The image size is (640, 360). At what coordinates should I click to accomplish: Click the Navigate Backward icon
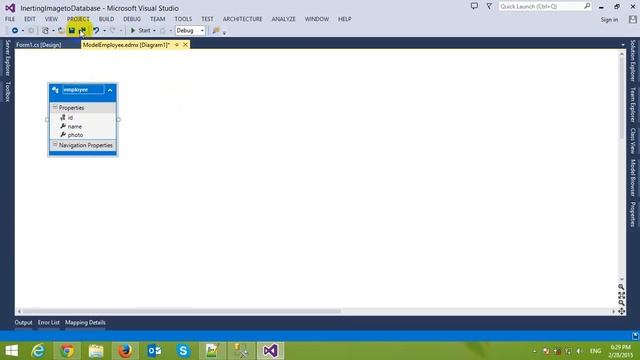click(15, 31)
